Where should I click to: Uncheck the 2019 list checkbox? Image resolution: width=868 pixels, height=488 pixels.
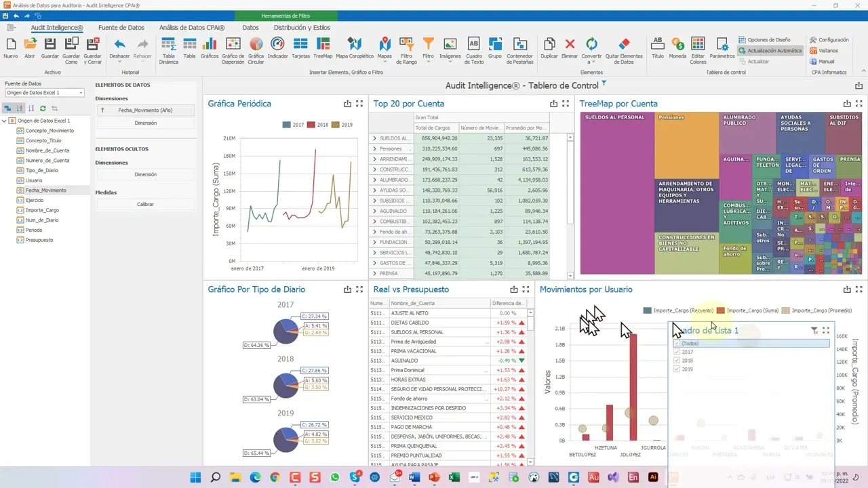click(x=676, y=369)
